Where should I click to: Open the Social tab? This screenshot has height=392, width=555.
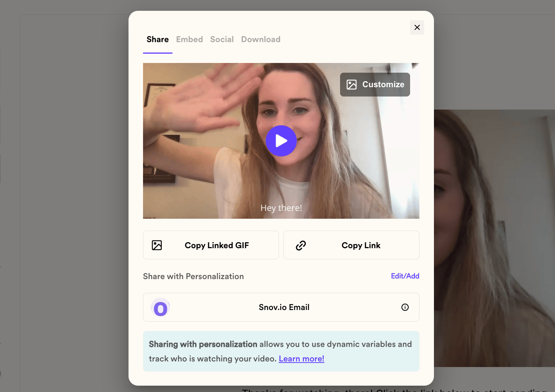pos(222,39)
